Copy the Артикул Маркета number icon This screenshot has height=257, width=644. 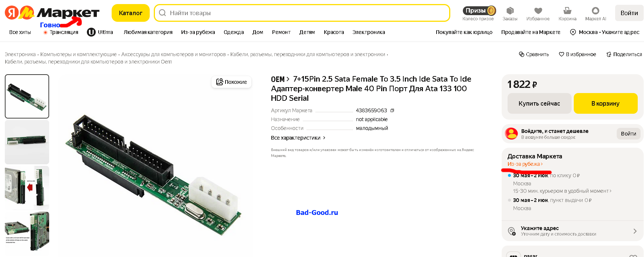[392, 110]
